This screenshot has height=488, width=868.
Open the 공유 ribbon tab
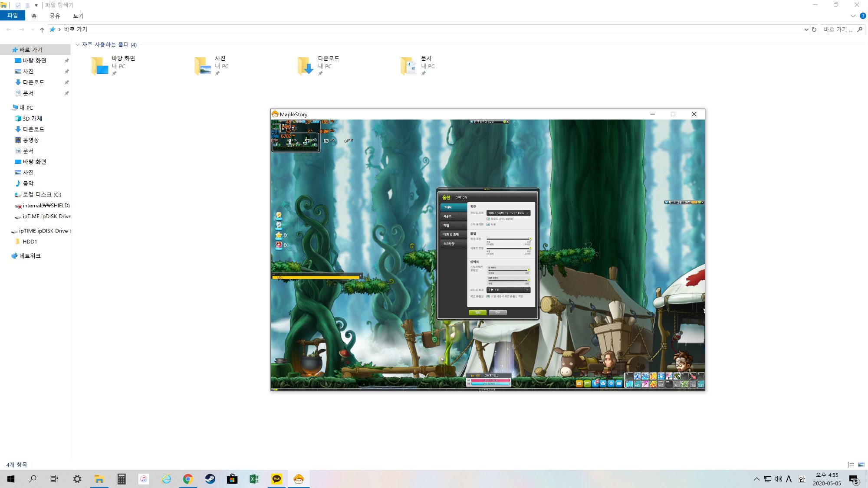pos(55,16)
